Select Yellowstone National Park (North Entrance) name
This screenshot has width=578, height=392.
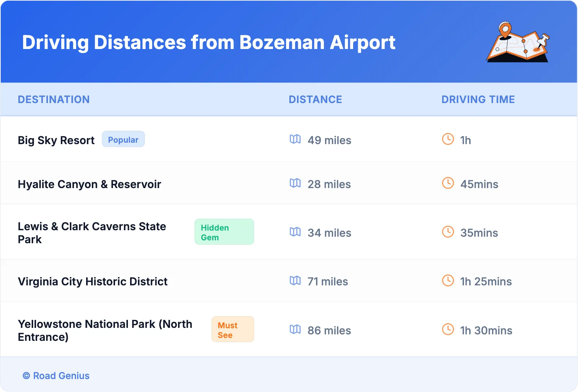click(x=105, y=330)
